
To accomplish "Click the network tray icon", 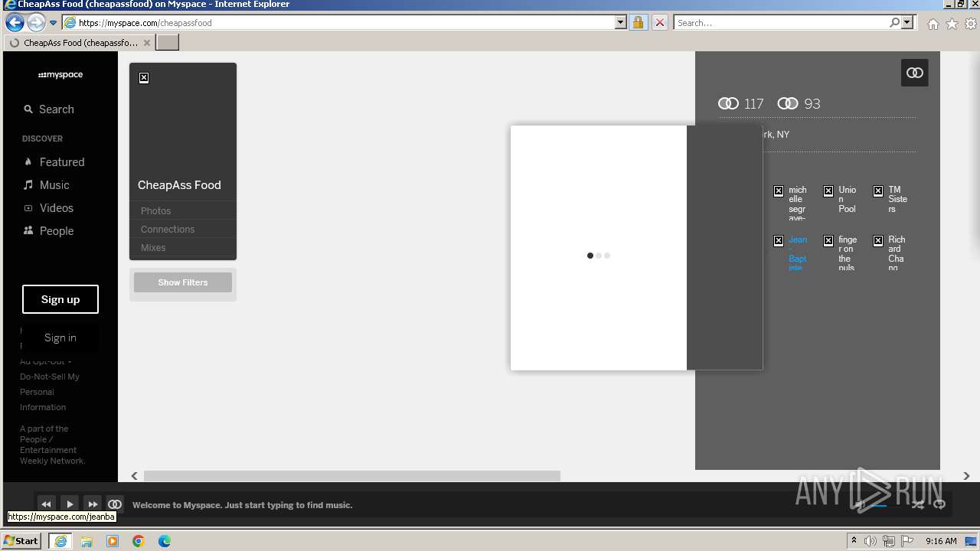I will [889, 541].
